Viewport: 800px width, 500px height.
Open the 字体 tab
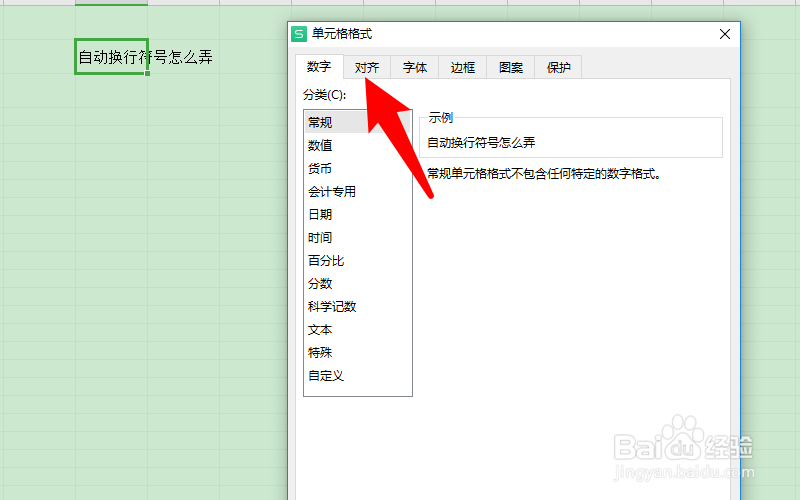coord(414,67)
